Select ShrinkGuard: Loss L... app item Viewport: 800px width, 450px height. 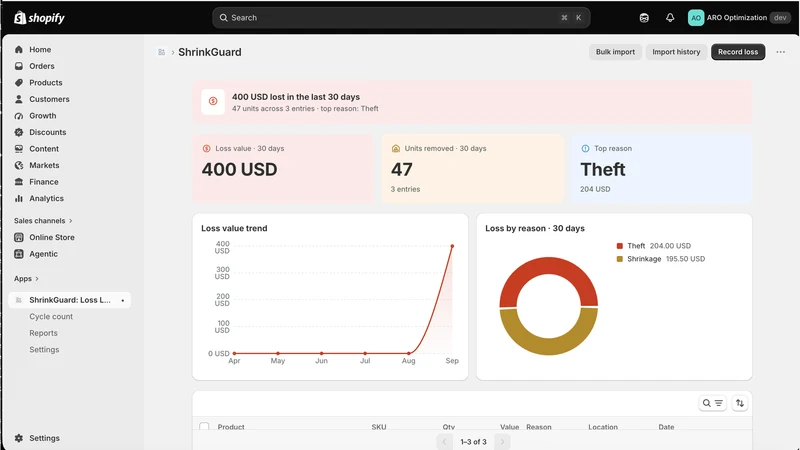[x=69, y=300]
